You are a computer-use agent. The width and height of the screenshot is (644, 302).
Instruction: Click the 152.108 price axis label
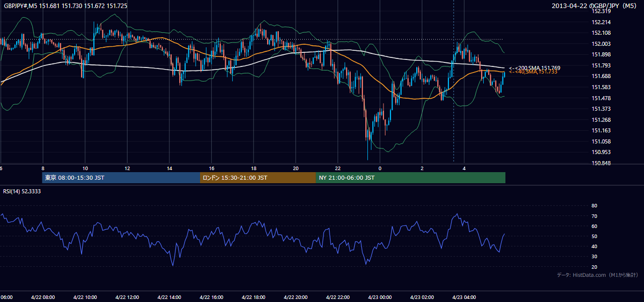(601, 33)
